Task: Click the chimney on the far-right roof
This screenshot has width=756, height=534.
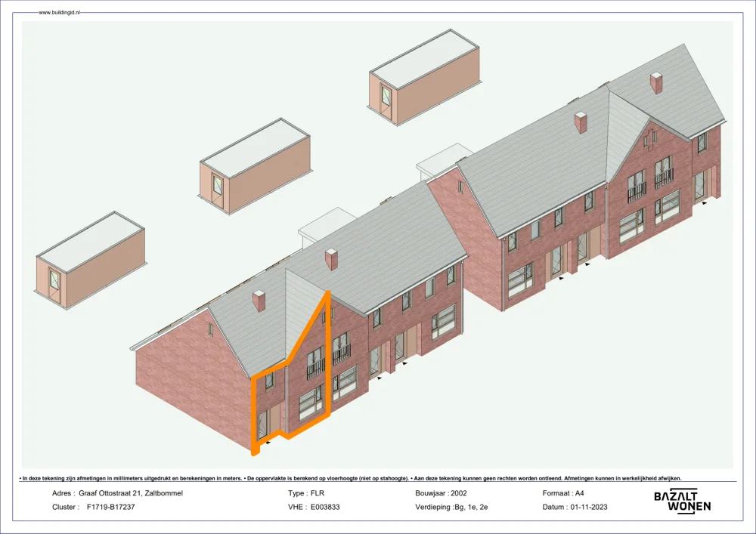Action: click(x=656, y=82)
